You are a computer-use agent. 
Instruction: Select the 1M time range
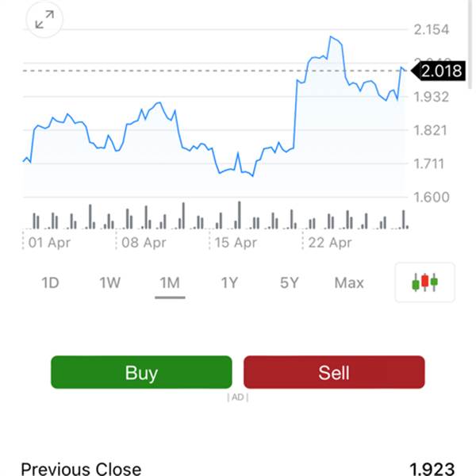click(x=170, y=283)
